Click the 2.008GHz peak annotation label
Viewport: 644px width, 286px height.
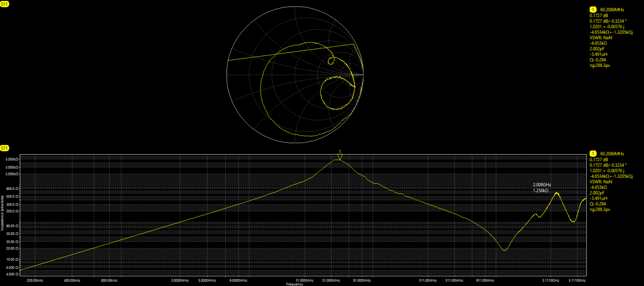(x=542, y=185)
